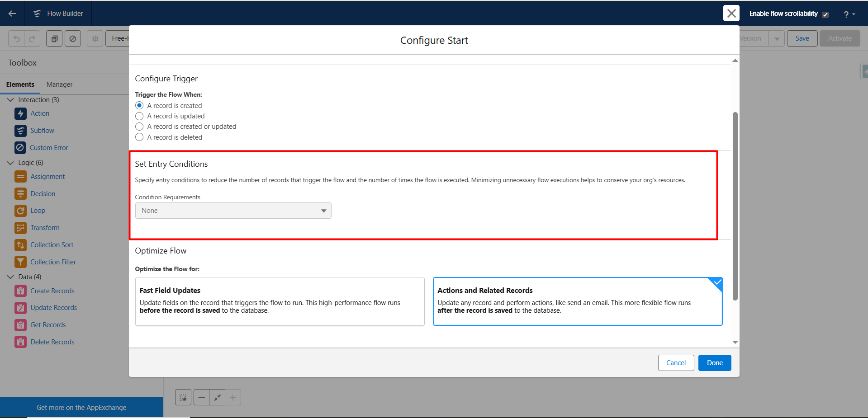The width and height of the screenshot is (868, 418).
Task: Click the Subflow element icon
Action: click(20, 131)
